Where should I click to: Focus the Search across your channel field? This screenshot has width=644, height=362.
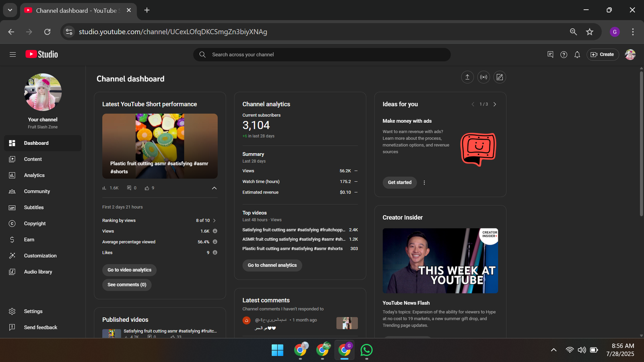[322, 55]
